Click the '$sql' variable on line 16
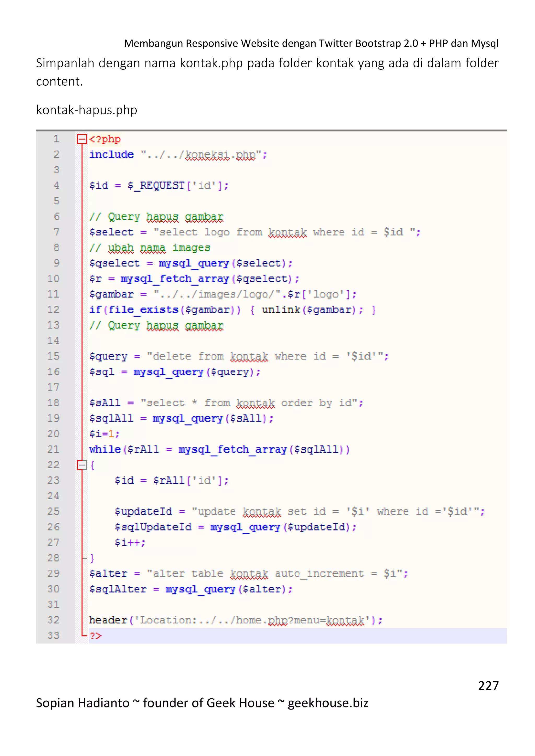 (102, 372)
